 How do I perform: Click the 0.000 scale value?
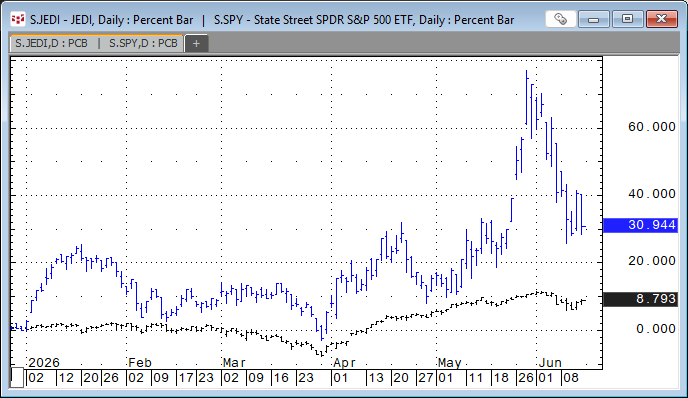coord(656,329)
